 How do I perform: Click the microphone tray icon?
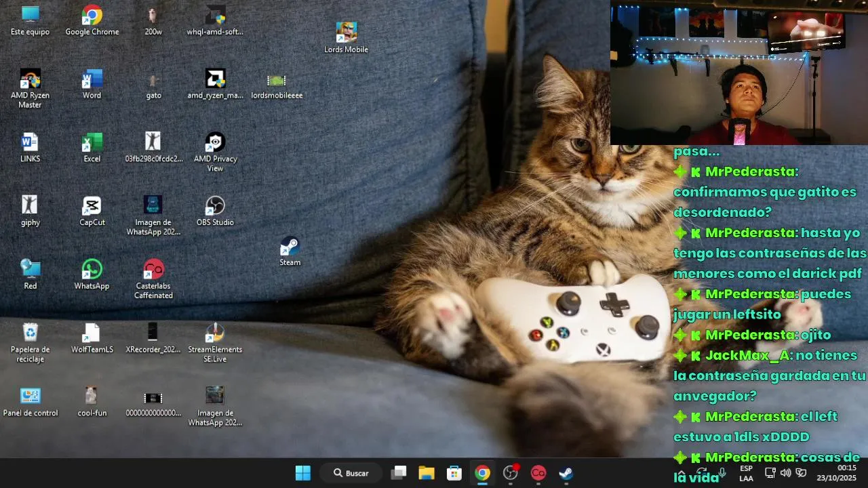(723, 473)
